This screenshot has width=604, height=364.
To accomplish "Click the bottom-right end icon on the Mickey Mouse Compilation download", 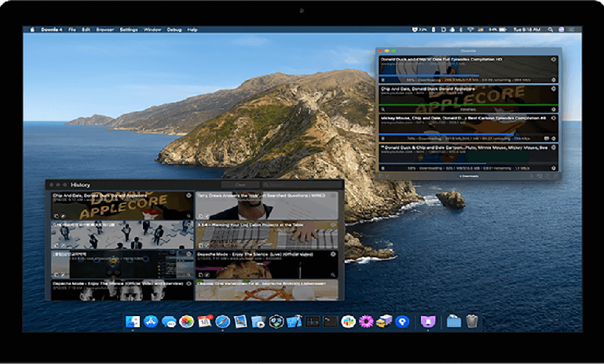I will coord(554,139).
